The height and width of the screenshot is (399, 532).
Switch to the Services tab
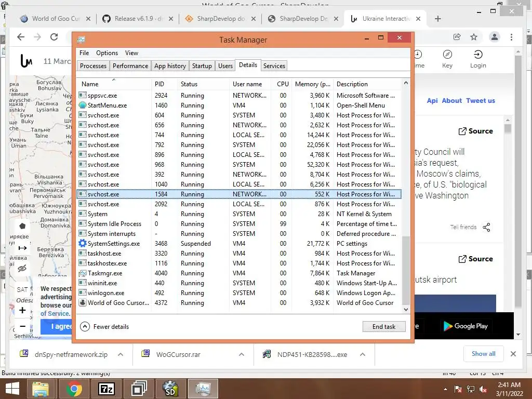(274, 66)
